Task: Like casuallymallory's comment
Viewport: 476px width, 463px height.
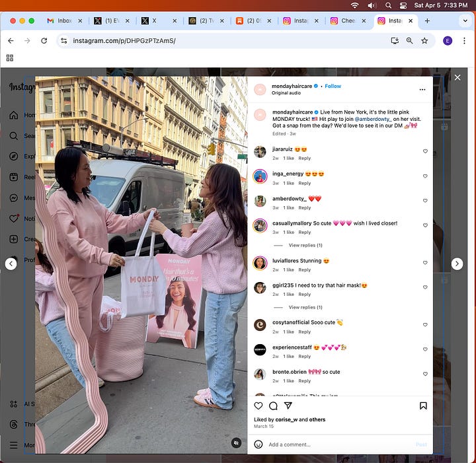Action: tap(425, 225)
